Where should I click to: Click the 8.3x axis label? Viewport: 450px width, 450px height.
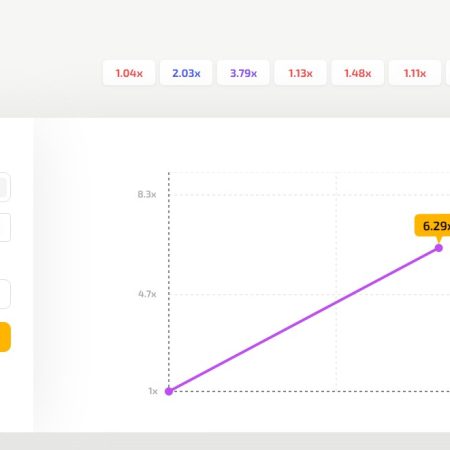tap(147, 194)
